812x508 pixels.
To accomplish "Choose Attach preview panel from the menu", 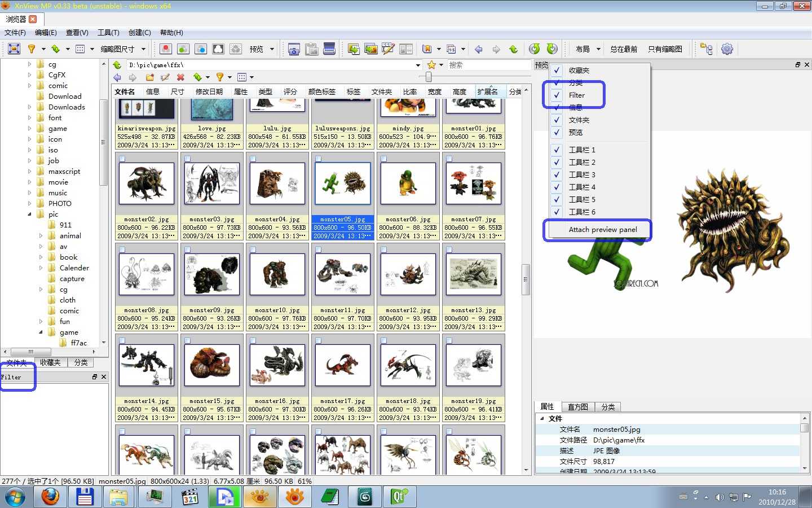I will (603, 230).
